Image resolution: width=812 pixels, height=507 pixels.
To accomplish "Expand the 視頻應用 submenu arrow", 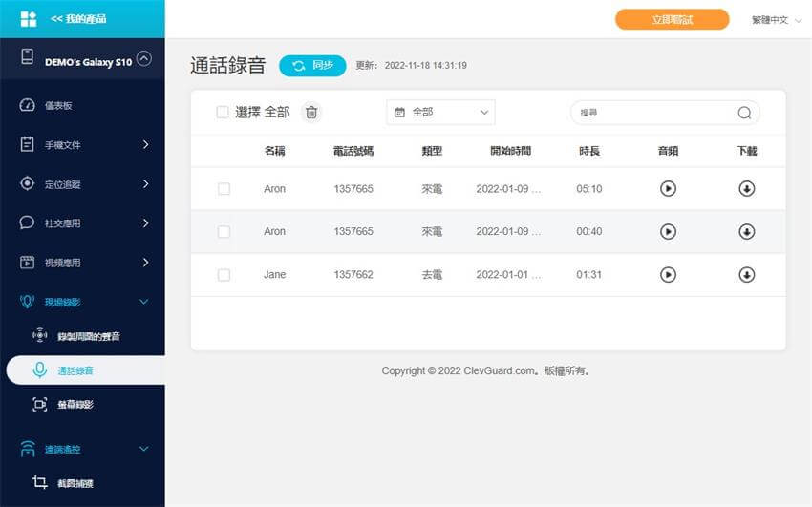I will pyautogui.click(x=145, y=263).
